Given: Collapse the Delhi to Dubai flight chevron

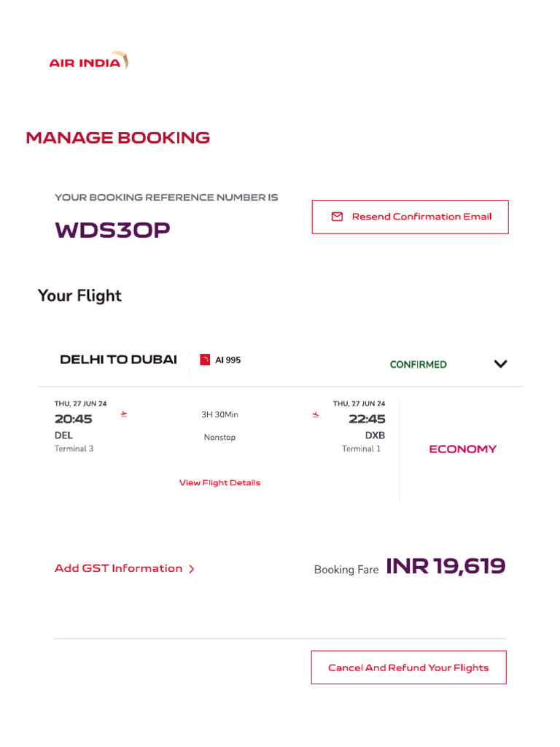Looking at the screenshot, I should click(x=500, y=364).
